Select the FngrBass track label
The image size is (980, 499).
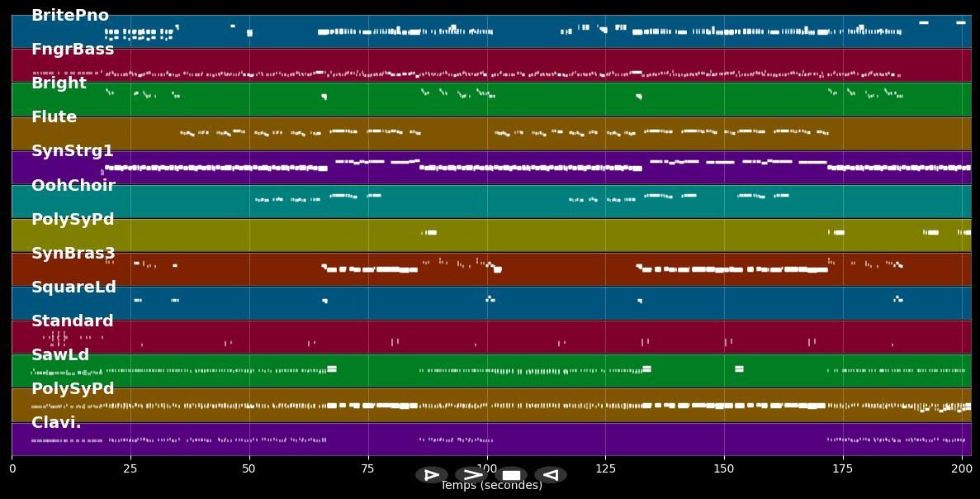pyautogui.click(x=73, y=50)
